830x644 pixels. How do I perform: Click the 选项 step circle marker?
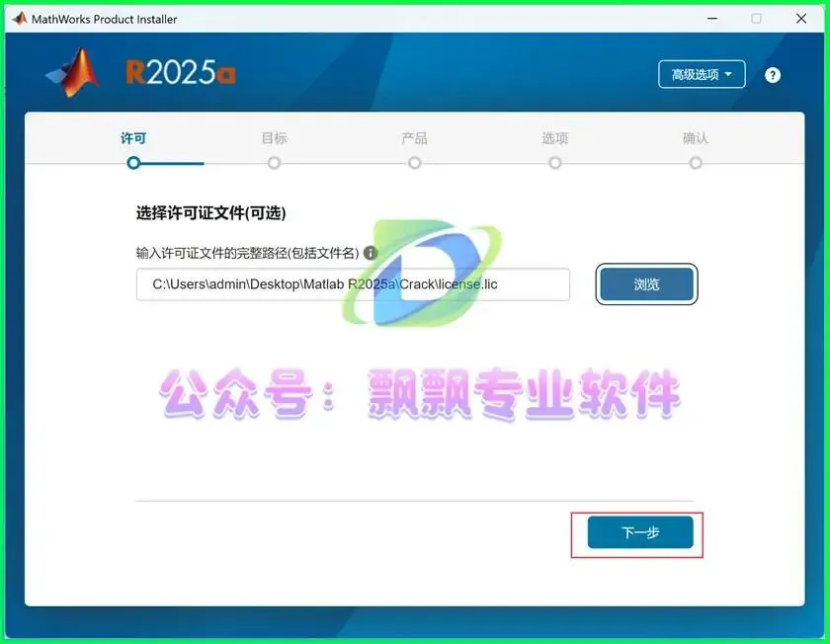point(554,163)
